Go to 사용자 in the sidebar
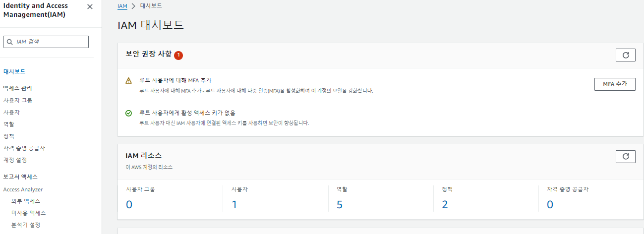Screen dimensions: 644x234 pos(11,112)
